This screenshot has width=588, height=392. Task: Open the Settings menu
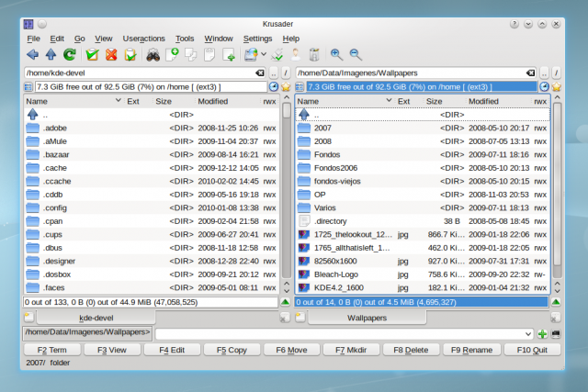(257, 39)
